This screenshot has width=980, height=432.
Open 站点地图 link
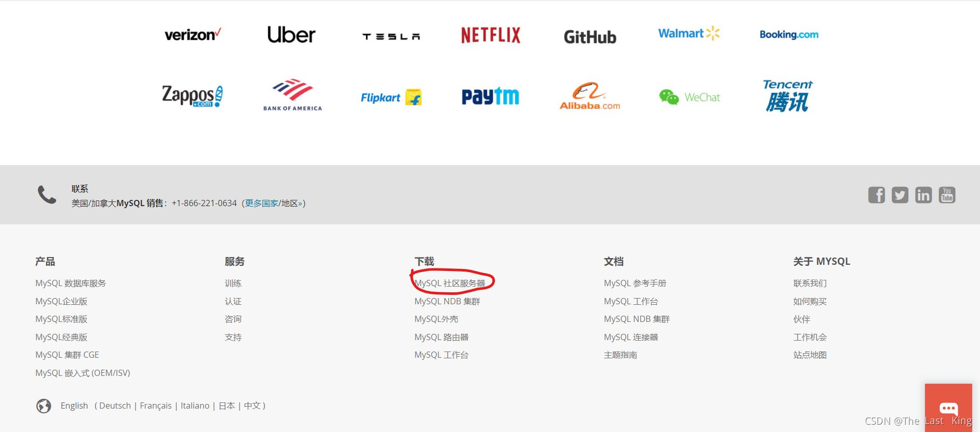pyautogui.click(x=810, y=355)
